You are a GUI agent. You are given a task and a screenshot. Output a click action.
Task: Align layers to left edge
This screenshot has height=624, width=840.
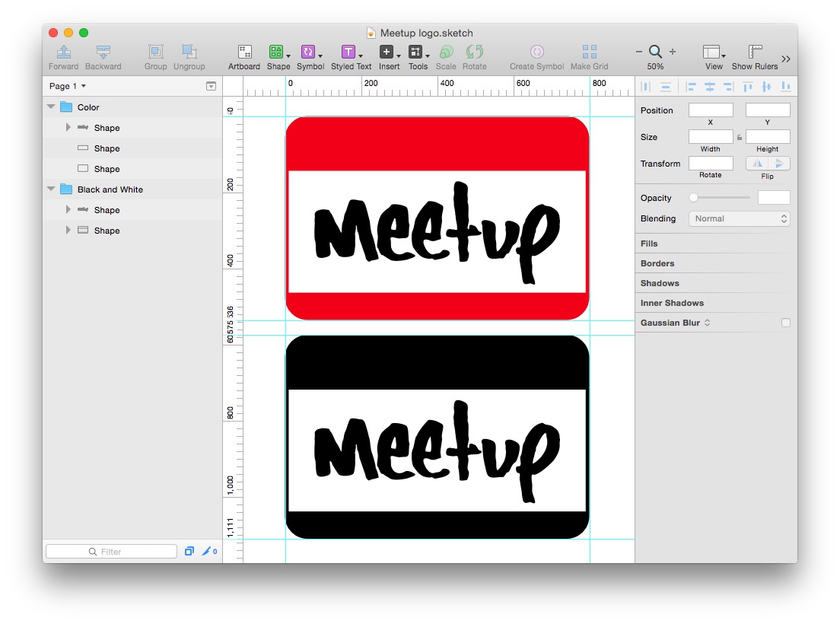[x=691, y=87]
